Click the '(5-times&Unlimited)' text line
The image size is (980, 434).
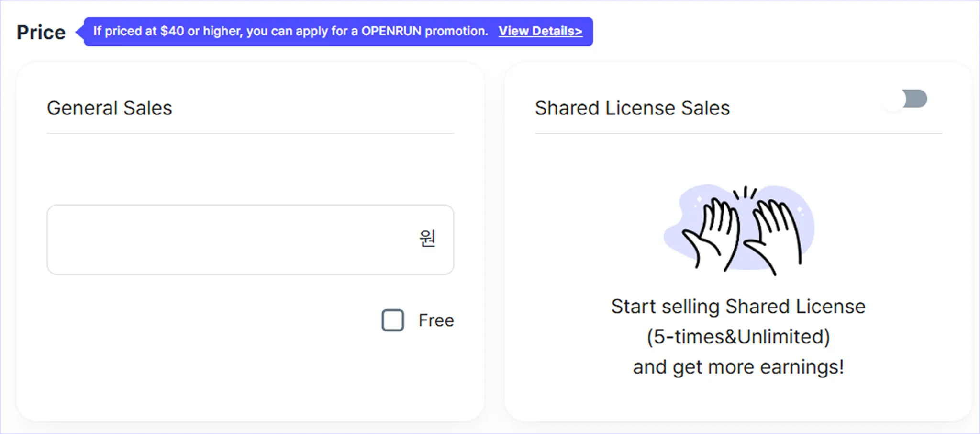pyautogui.click(x=738, y=337)
